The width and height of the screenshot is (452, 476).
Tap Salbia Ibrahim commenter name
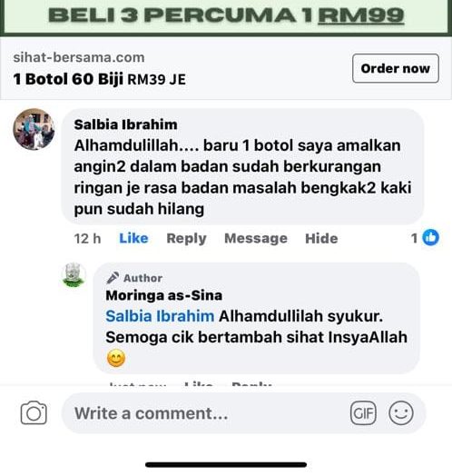[125, 124]
